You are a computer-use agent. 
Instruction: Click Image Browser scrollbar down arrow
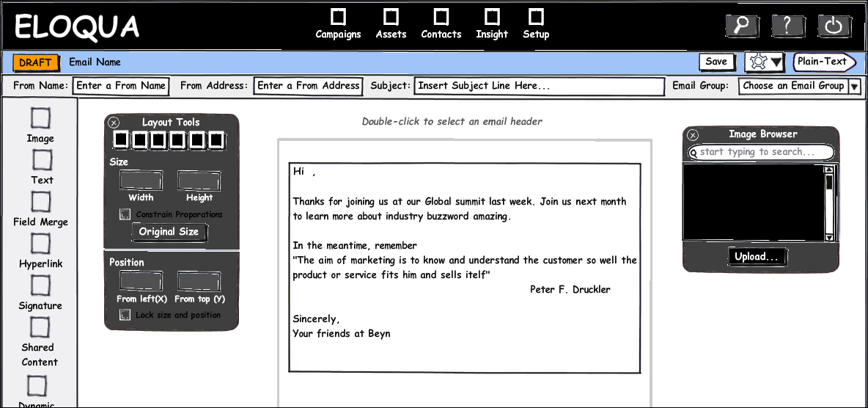[828, 237]
